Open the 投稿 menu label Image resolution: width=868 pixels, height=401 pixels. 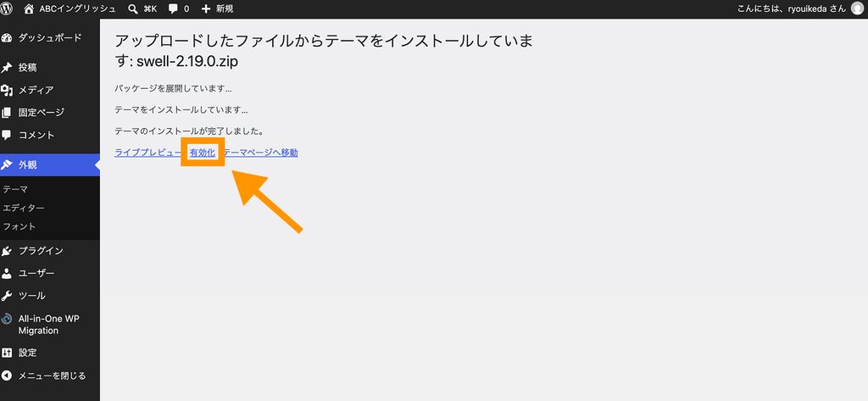[28, 68]
